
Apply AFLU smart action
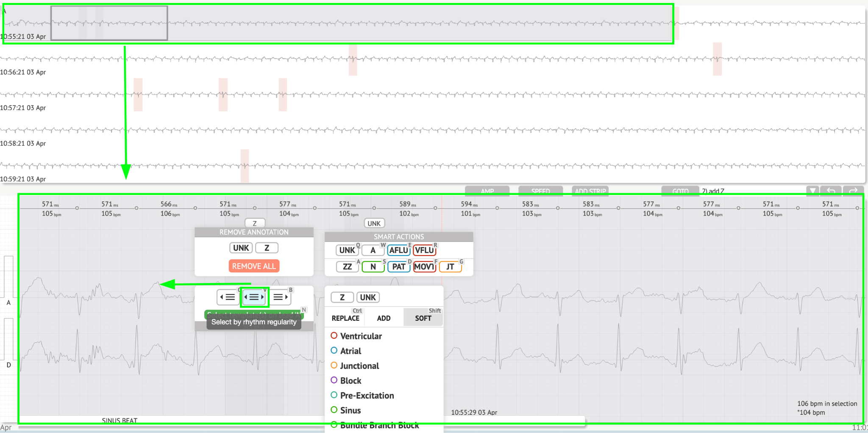click(x=398, y=250)
